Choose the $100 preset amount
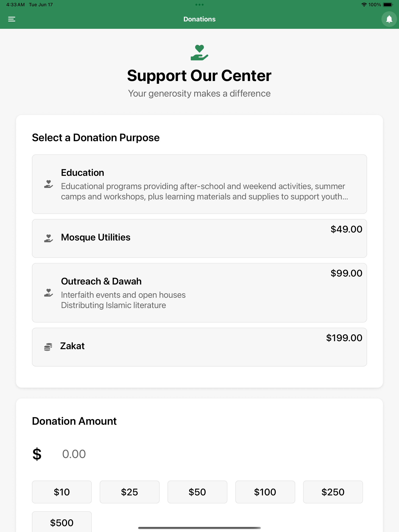 pos(265,492)
